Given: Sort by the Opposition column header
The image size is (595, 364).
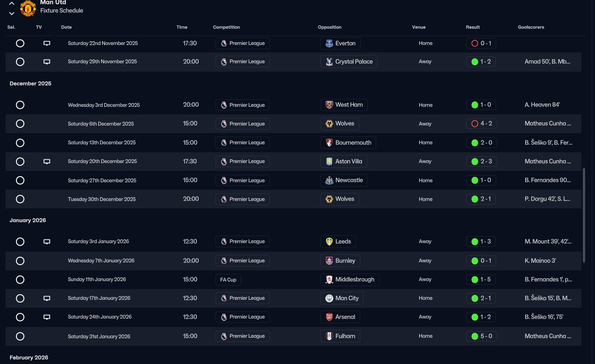Looking at the screenshot, I should [x=330, y=27].
